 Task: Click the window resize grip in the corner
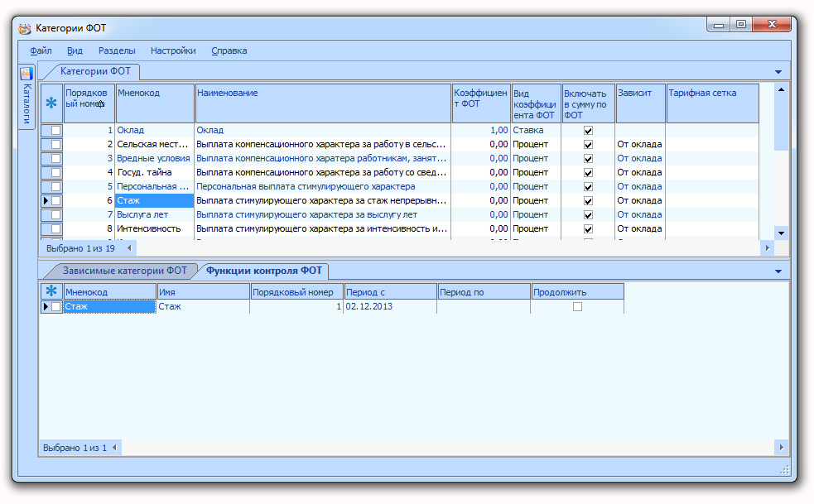[x=784, y=470]
